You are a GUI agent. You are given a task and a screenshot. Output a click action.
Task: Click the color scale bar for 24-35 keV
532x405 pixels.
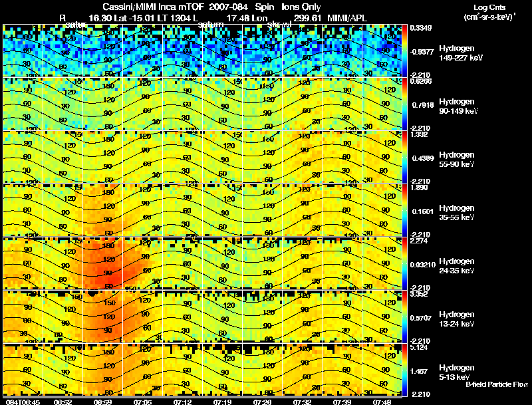[404, 263]
